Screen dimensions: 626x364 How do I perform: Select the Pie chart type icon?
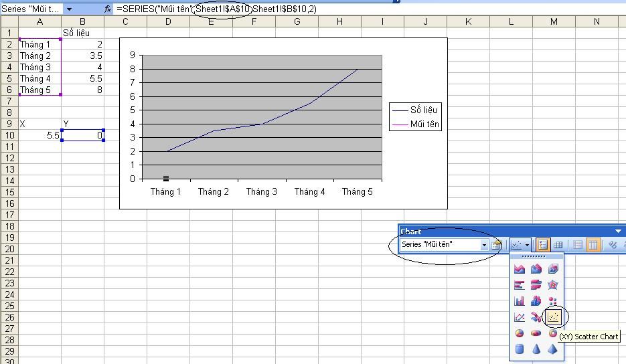(x=520, y=333)
